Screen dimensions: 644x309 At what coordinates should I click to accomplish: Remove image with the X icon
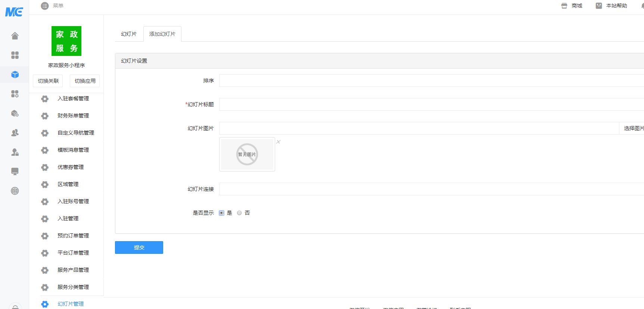coord(279,142)
